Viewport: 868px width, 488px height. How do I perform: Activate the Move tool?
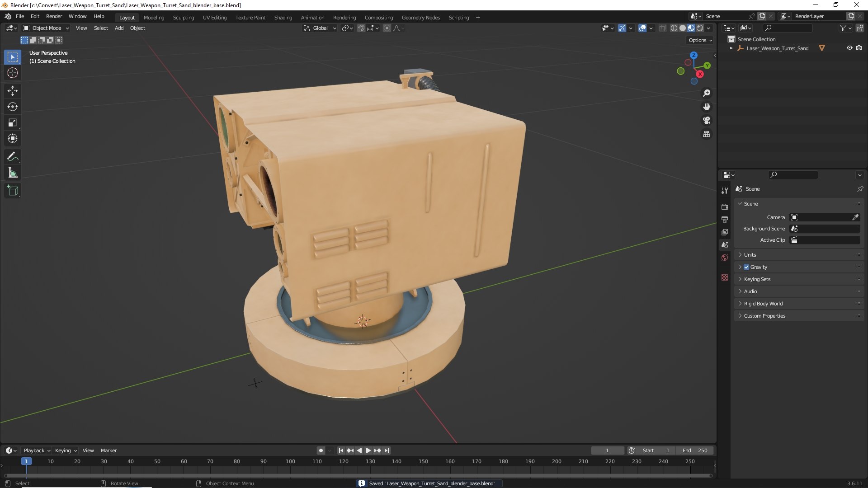coord(13,91)
